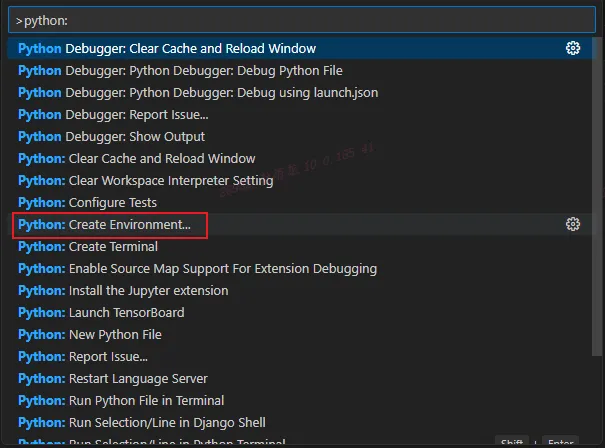Choose Python: Configure Tests
This screenshot has height=448, width=605.
[x=299, y=203]
